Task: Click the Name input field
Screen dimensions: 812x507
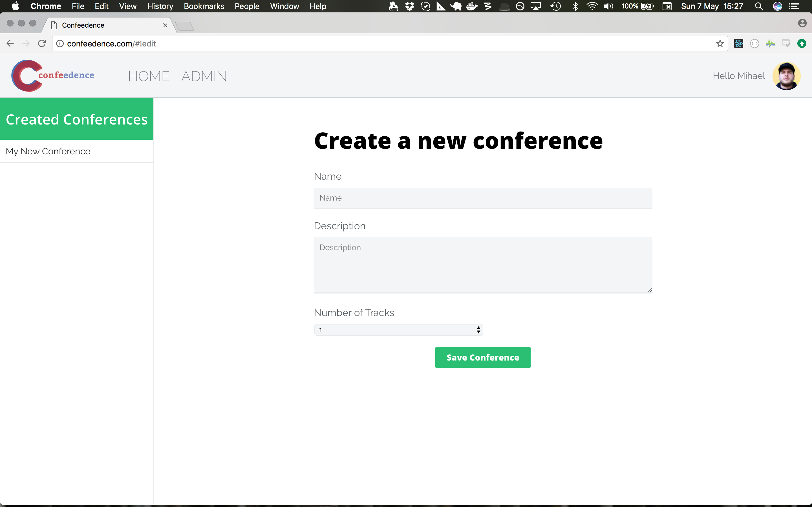Action: tap(483, 198)
